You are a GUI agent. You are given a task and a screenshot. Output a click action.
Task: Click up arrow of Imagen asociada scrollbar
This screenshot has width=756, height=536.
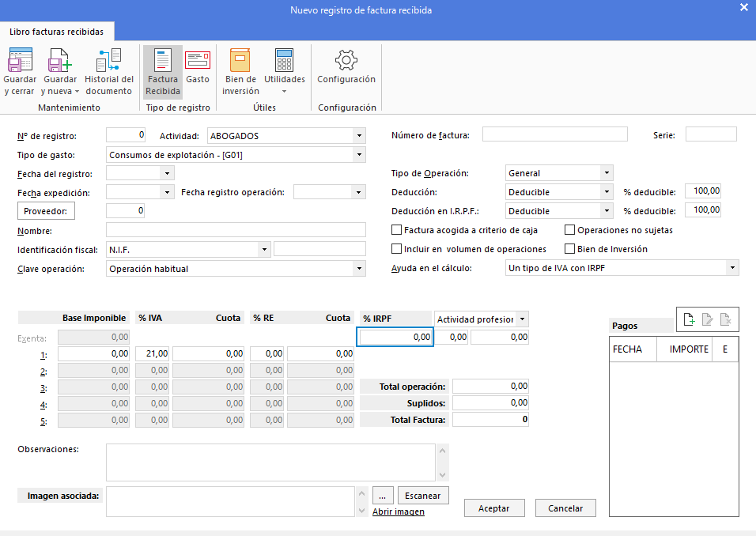point(361,493)
